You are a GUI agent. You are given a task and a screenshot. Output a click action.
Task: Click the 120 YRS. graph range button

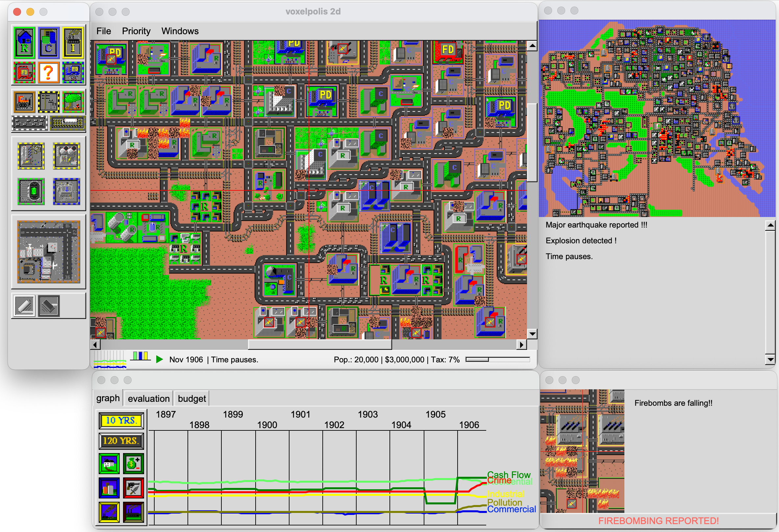tap(121, 441)
